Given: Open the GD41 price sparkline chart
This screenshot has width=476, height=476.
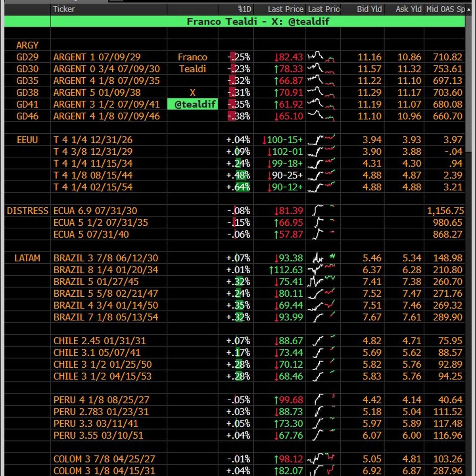Looking at the screenshot, I should pyautogui.click(x=322, y=104).
